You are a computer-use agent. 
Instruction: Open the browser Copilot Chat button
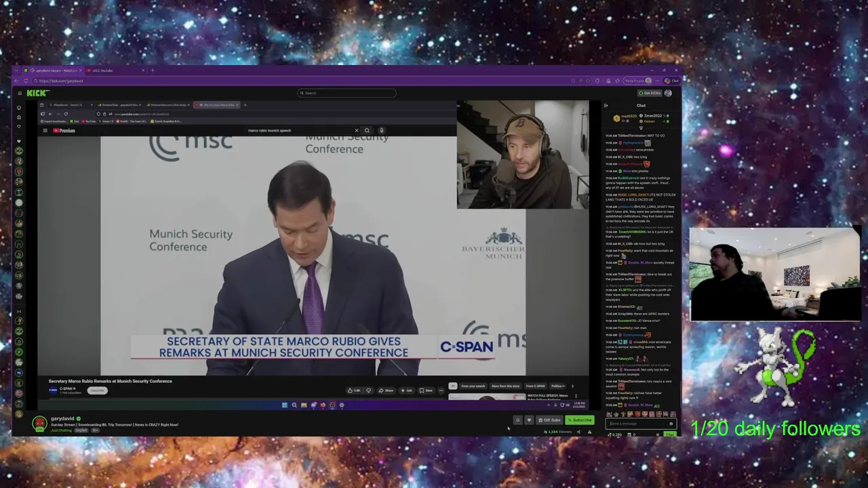click(x=671, y=81)
